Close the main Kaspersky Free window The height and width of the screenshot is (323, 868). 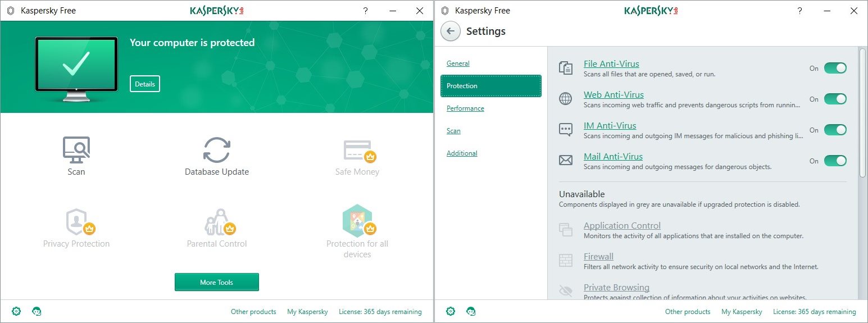tap(420, 11)
